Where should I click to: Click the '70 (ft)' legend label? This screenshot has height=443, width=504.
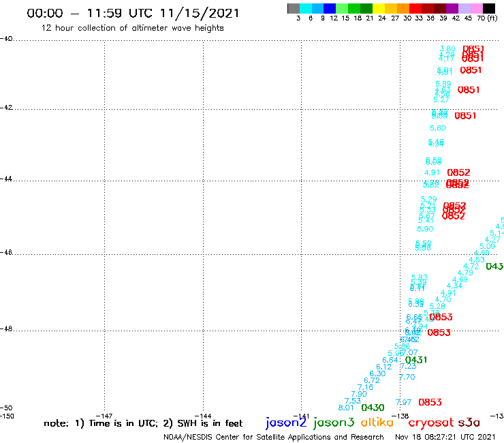click(x=487, y=18)
